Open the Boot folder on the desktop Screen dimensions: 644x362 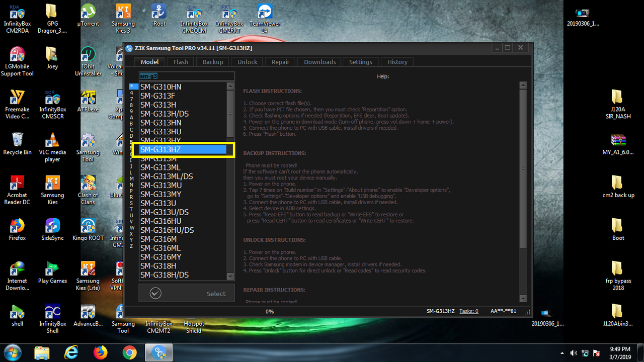(618, 229)
